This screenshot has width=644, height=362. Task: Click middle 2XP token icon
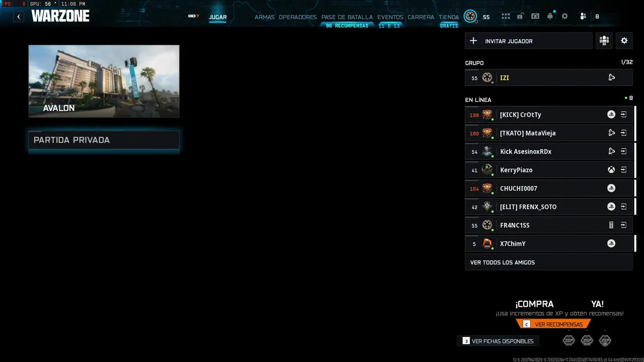[587, 341]
